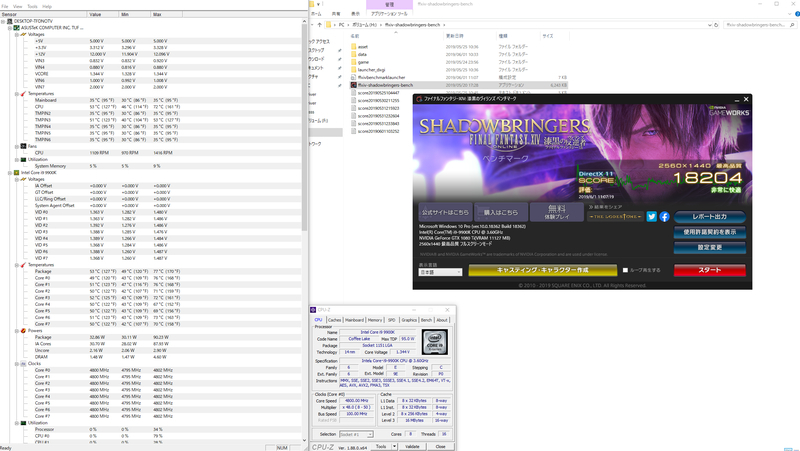Screen dimensions: 800x451
Task: Switch to CPU-Z SPD tab
Action: (x=391, y=320)
